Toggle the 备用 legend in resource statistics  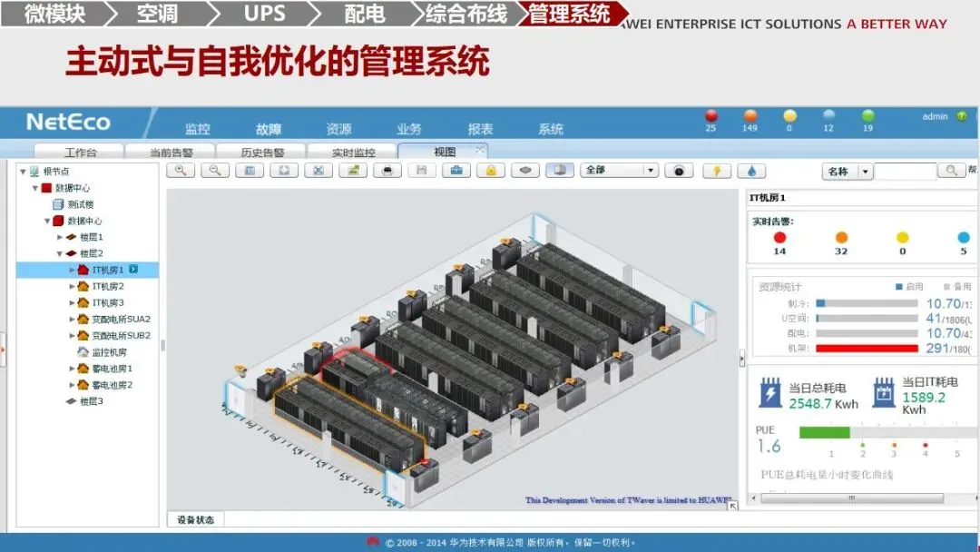pos(957,286)
